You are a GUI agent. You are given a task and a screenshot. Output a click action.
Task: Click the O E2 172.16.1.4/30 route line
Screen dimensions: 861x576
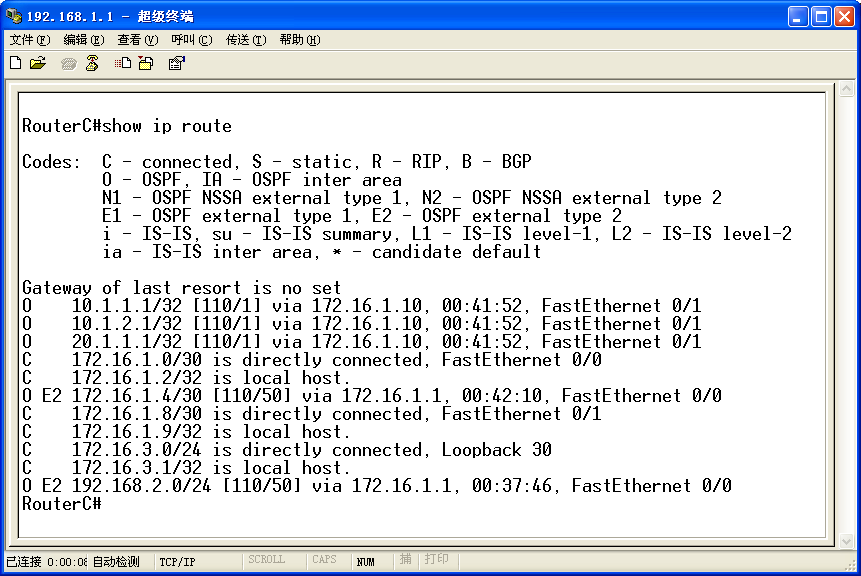[372, 396]
